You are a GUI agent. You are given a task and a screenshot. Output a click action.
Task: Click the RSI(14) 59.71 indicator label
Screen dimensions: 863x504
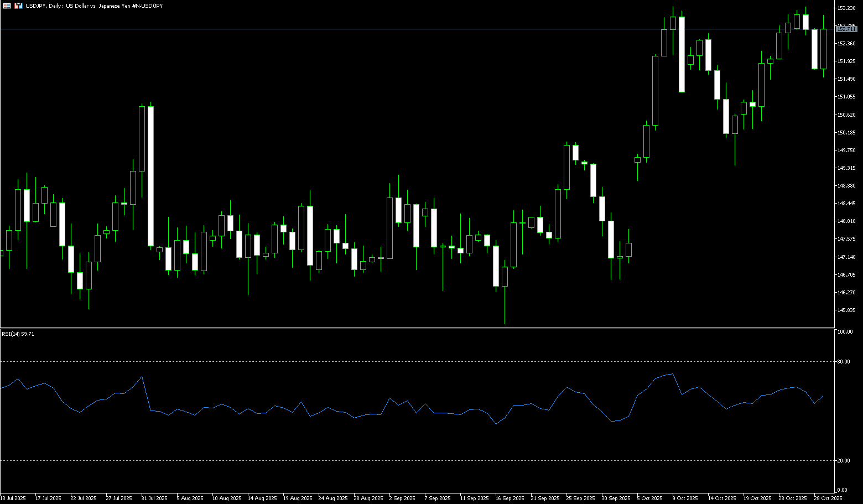pyautogui.click(x=18, y=334)
